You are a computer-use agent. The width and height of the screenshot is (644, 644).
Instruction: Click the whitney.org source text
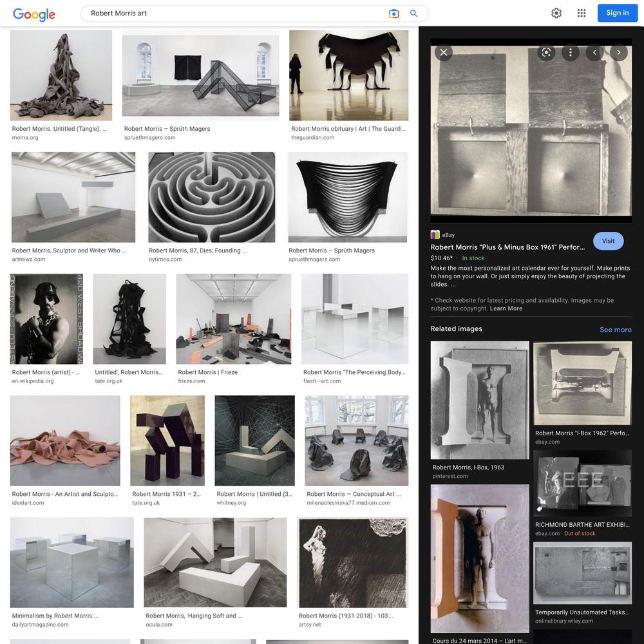[x=231, y=503]
